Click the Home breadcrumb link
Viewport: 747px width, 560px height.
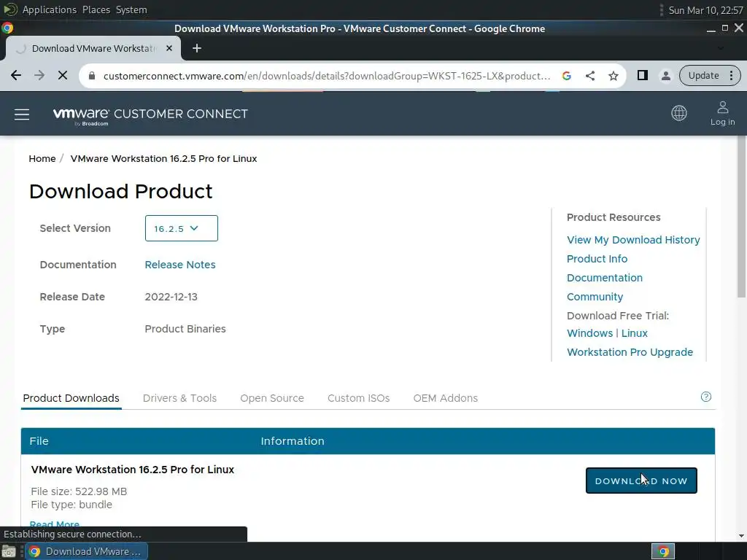[x=42, y=158]
